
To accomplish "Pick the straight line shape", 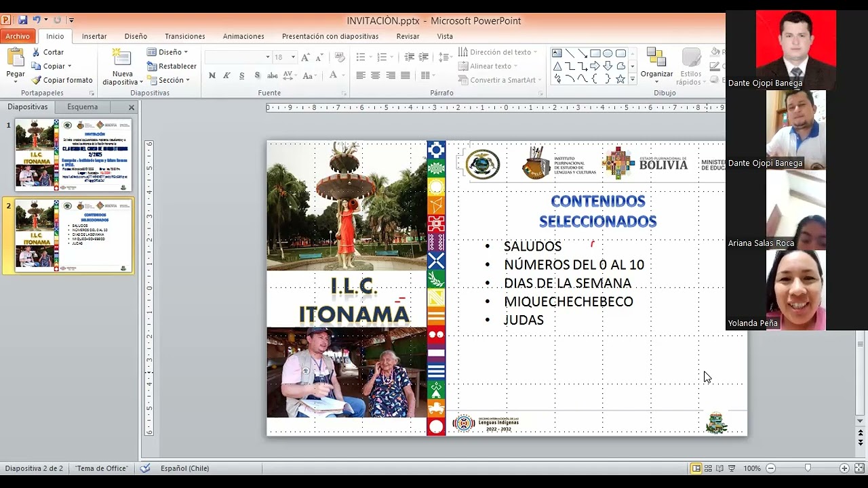I will 570,54.
